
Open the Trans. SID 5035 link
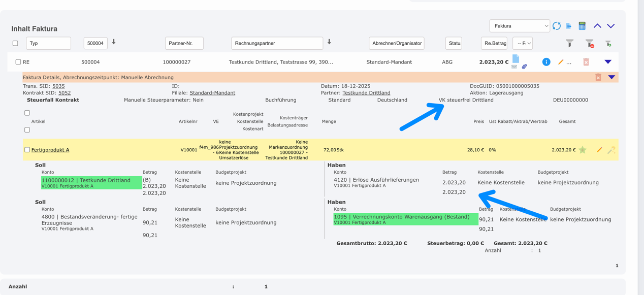tap(58, 86)
